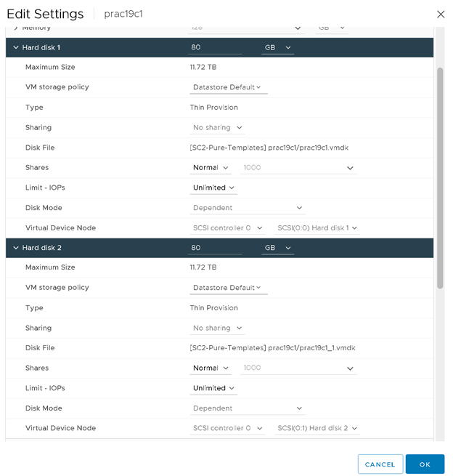The width and height of the screenshot is (453, 476).
Task: Open Hard disk 1 GB unit dropdown
Action: pyautogui.click(x=278, y=47)
